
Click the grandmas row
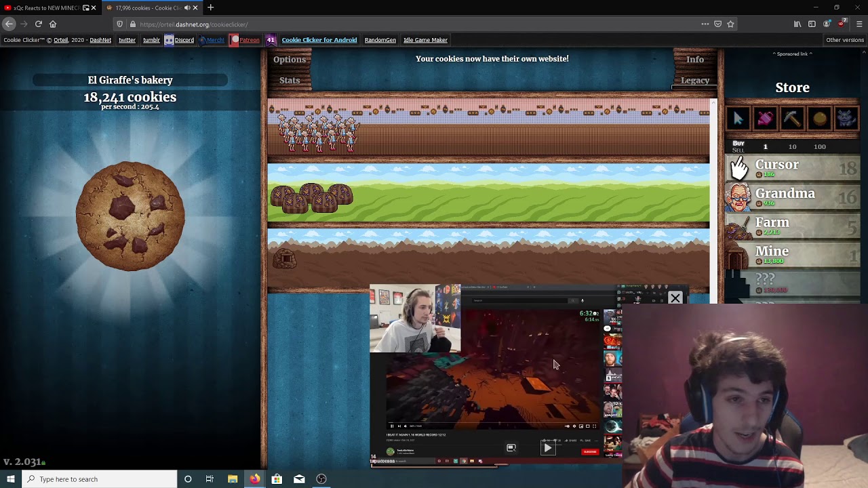[488, 129]
